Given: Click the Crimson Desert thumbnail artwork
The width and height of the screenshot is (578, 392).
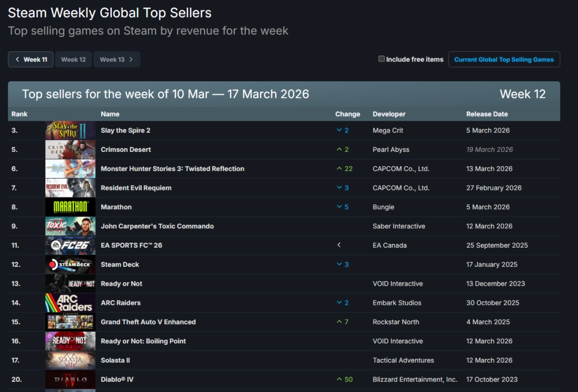Looking at the screenshot, I should point(70,149).
